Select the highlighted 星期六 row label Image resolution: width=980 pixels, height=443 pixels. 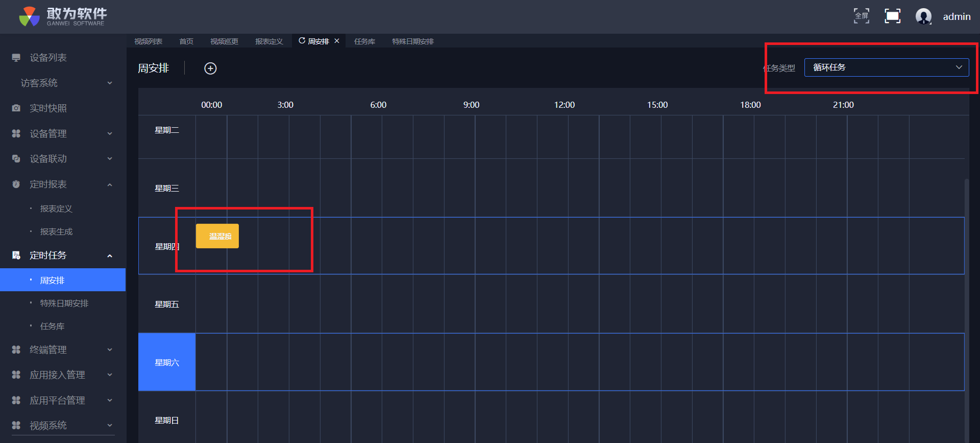tap(167, 362)
